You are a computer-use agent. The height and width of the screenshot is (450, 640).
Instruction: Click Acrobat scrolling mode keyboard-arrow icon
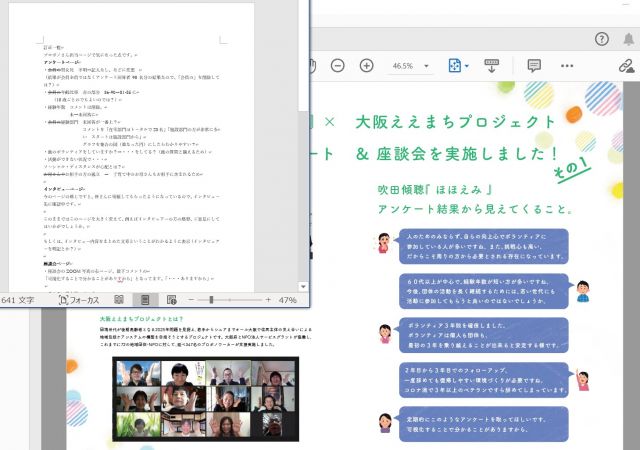[491, 65]
